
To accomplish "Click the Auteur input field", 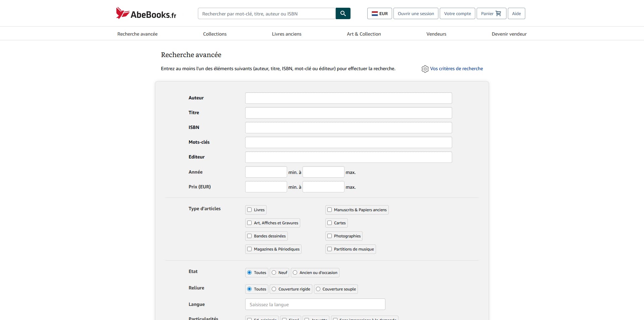I will pyautogui.click(x=348, y=98).
